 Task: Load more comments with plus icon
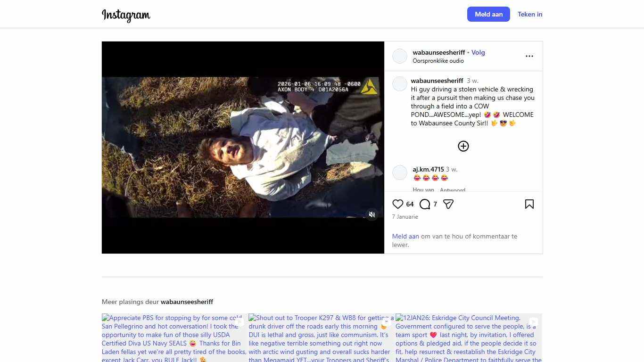[463, 146]
